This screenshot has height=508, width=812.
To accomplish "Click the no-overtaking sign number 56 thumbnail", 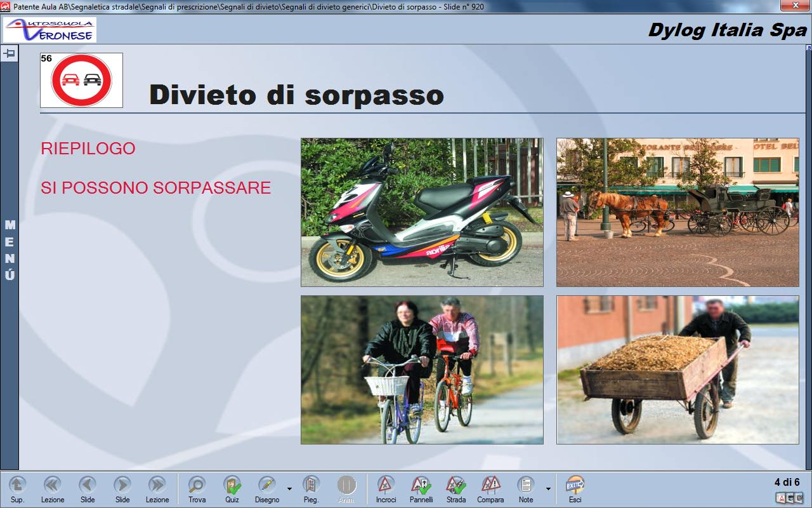I will (81, 80).
